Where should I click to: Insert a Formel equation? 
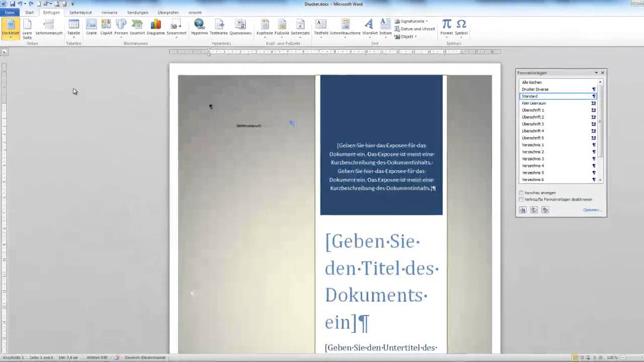tap(446, 28)
